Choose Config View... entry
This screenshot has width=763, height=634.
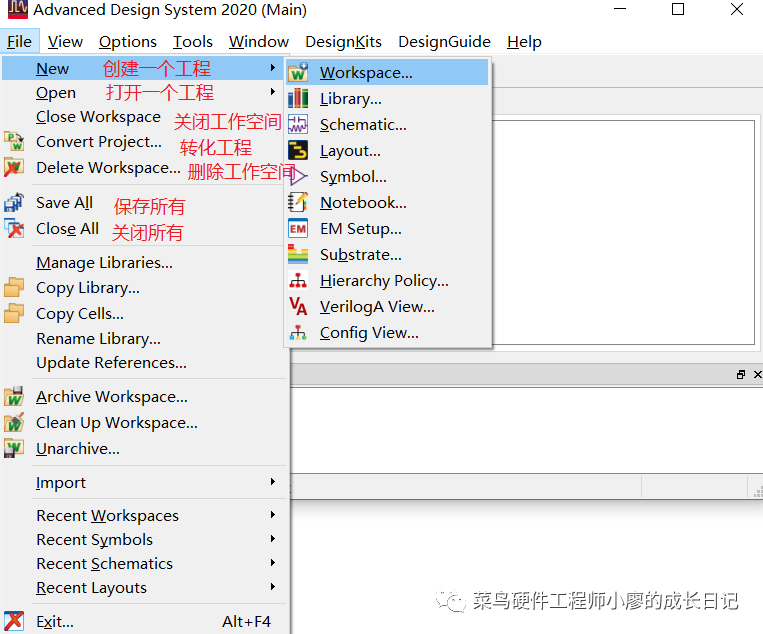387,332
